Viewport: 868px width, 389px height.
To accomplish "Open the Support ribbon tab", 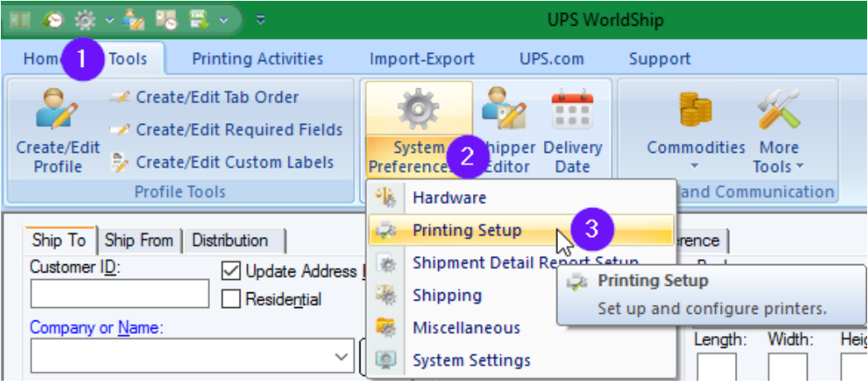I will [x=660, y=59].
